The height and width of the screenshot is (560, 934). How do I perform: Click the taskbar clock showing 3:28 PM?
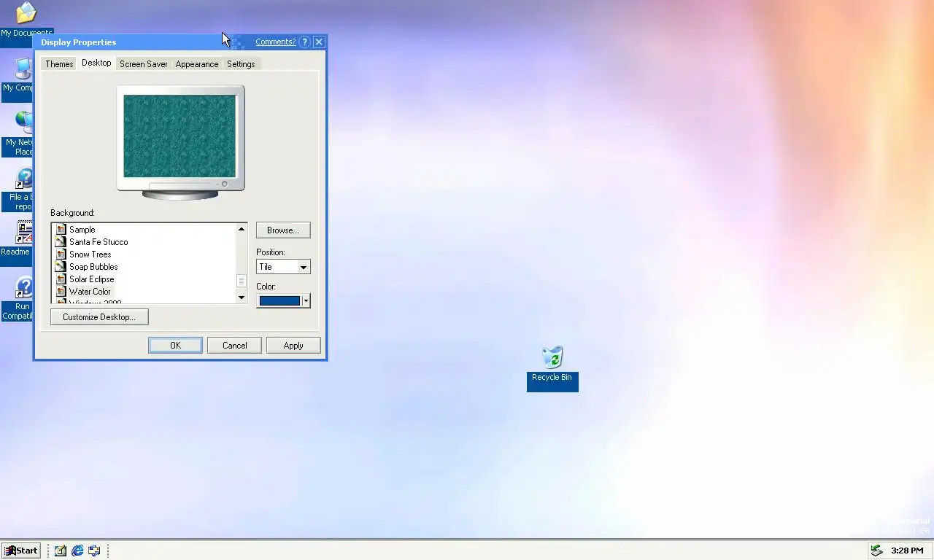coord(907,551)
